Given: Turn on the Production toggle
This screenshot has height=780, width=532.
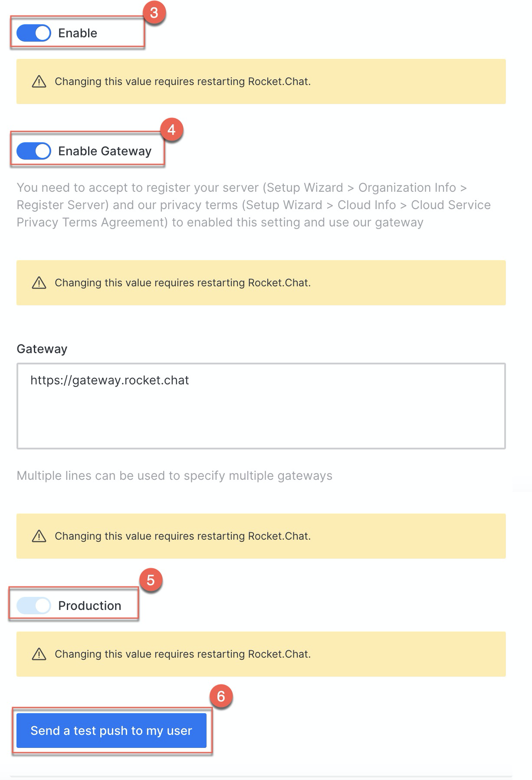Looking at the screenshot, I should coord(34,606).
